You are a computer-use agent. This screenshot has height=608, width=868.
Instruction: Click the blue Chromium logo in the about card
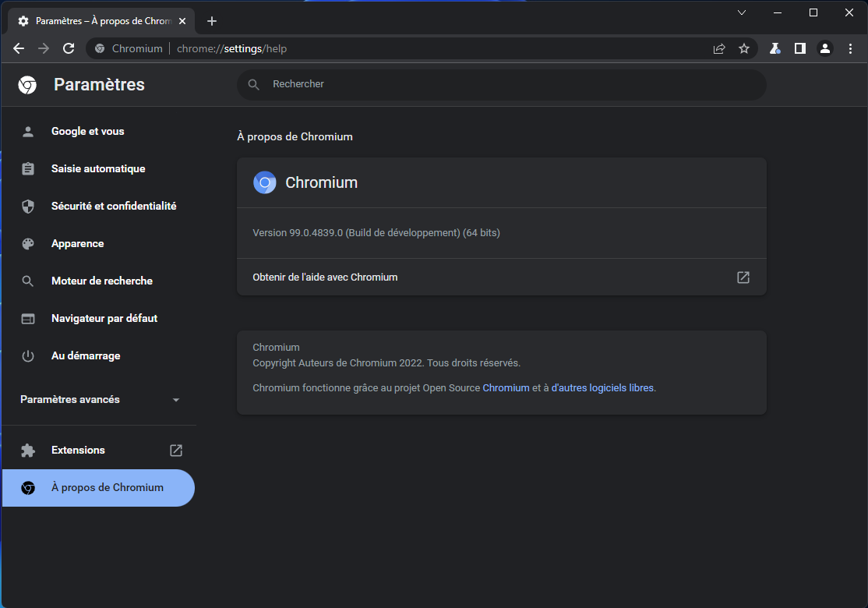265,182
